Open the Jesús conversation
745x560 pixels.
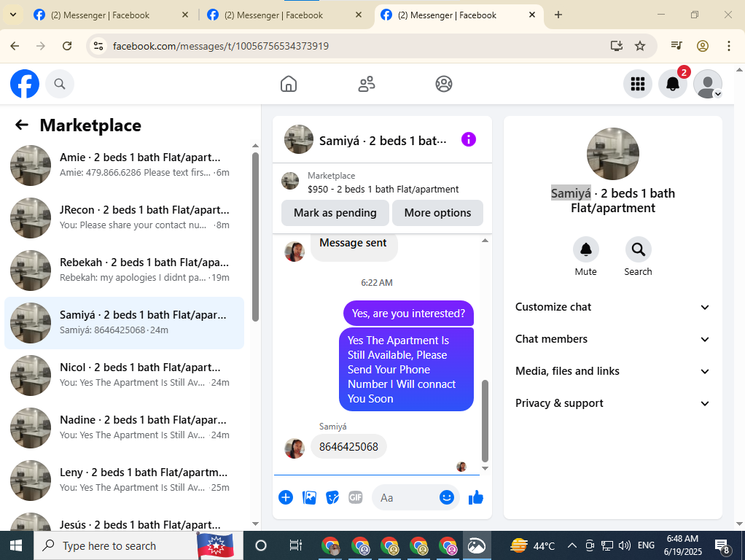[x=125, y=521]
